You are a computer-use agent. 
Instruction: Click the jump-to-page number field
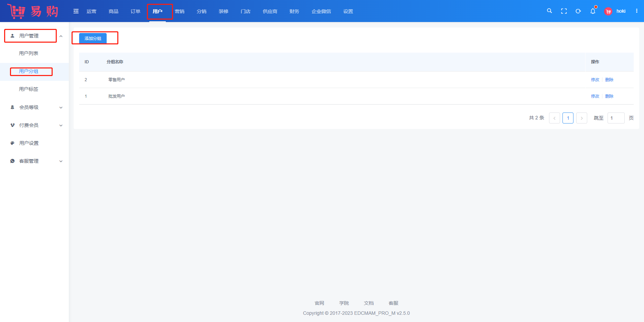tap(616, 118)
